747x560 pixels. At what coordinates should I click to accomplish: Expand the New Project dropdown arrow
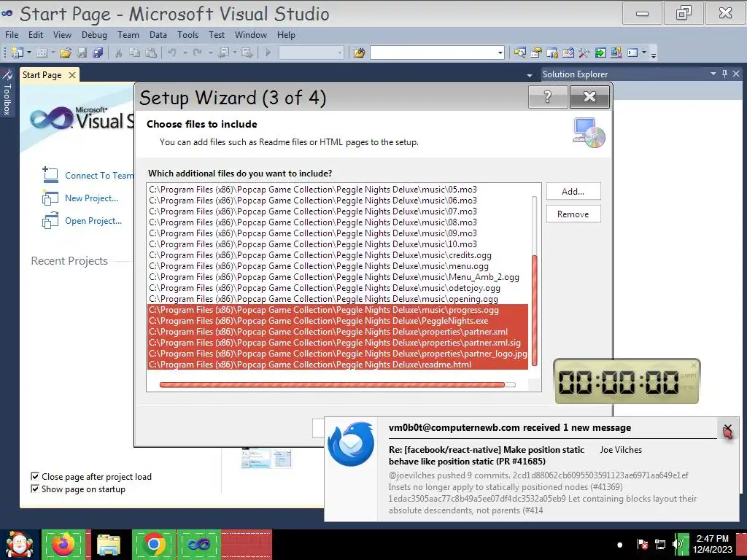tap(29, 52)
